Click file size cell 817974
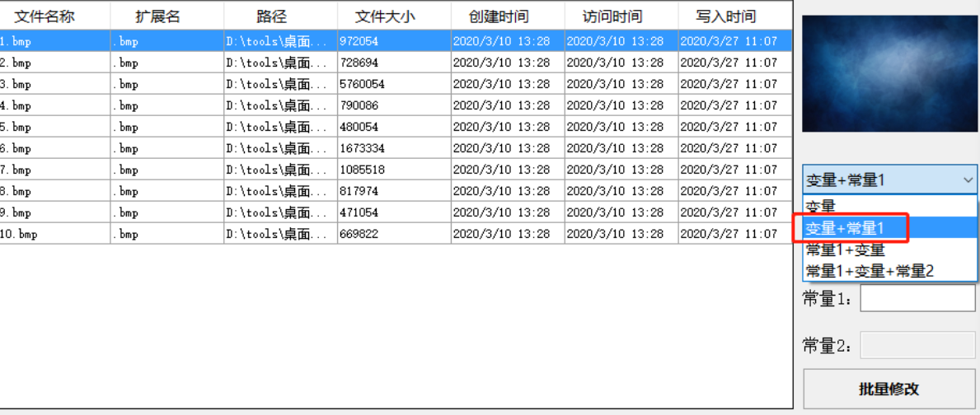Screen dimensions: 980x415 (x=394, y=191)
